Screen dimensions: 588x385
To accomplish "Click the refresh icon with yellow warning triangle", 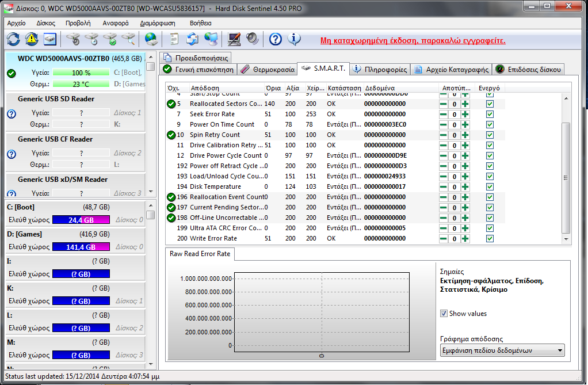I will pos(32,39).
